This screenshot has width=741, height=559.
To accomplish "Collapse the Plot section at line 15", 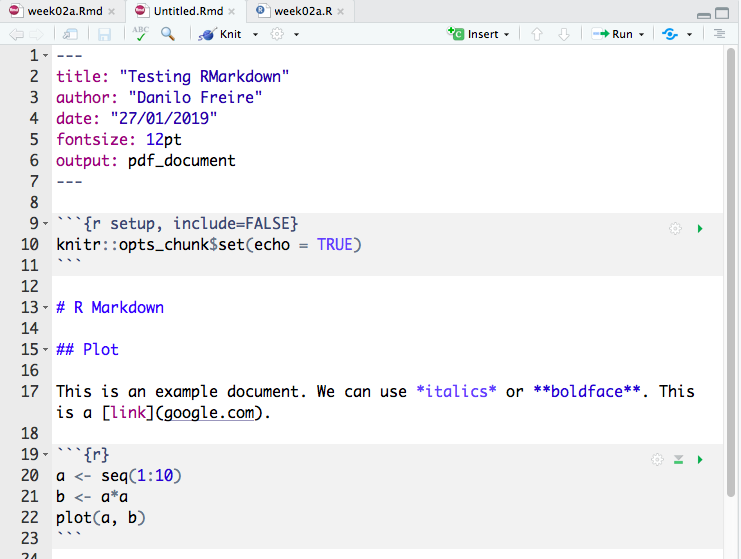I will tap(45, 349).
